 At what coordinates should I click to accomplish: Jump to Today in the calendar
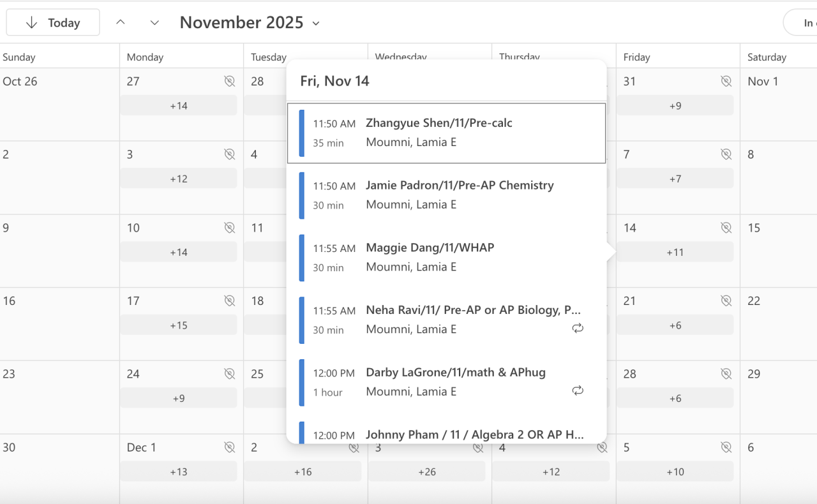[53, 23]
